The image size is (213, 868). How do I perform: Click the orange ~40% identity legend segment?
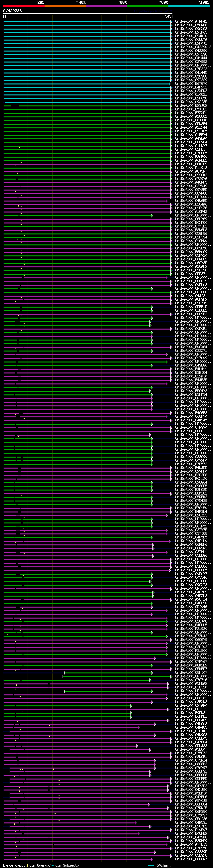point(65,6)
